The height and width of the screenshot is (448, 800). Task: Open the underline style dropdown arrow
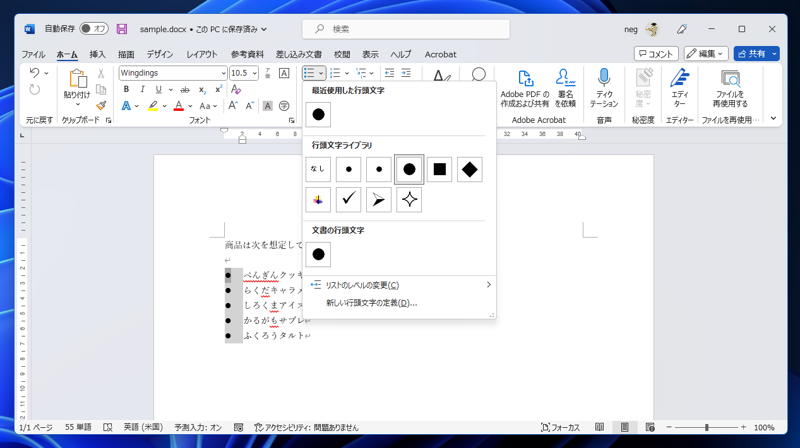(x=170, y=90)
